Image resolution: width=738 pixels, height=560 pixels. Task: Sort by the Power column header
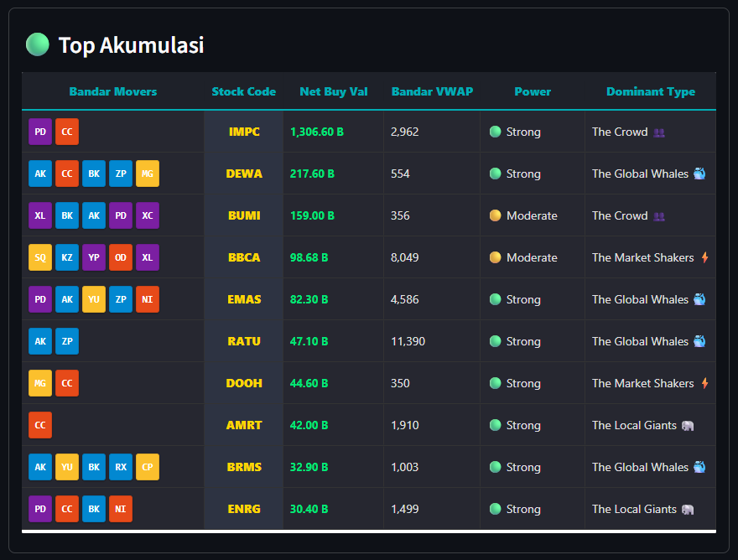pyautogui.click(x=533, y=91)
